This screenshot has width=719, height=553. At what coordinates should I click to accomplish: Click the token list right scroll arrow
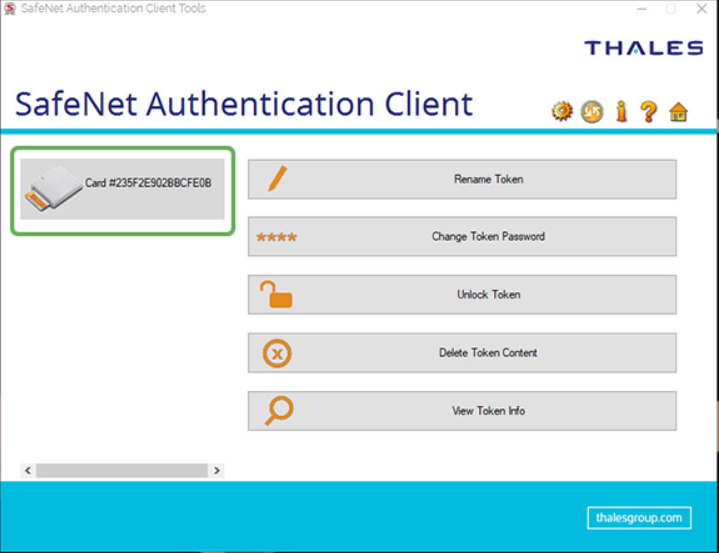pos(217,470)
